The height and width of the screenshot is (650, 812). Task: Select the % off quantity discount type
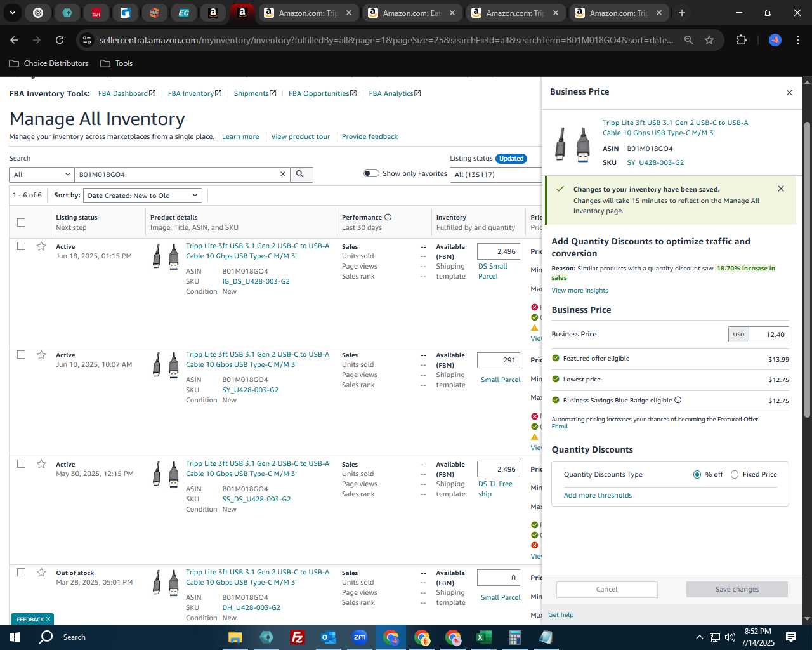[x=697, y=474]
